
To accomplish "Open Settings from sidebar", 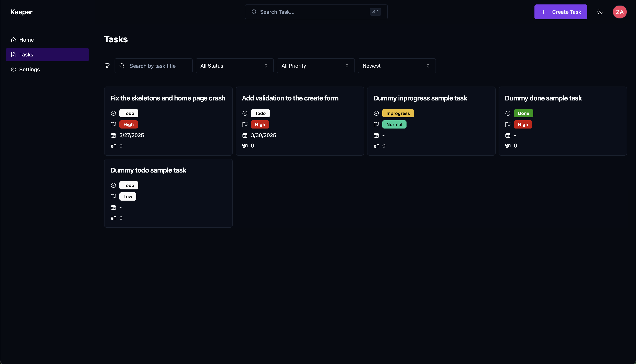I will tap(47, 69).
